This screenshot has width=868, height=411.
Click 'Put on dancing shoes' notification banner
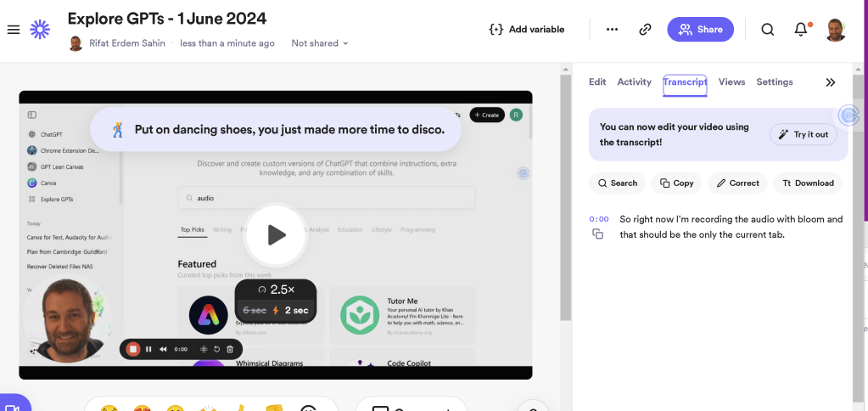coord(276,130)
